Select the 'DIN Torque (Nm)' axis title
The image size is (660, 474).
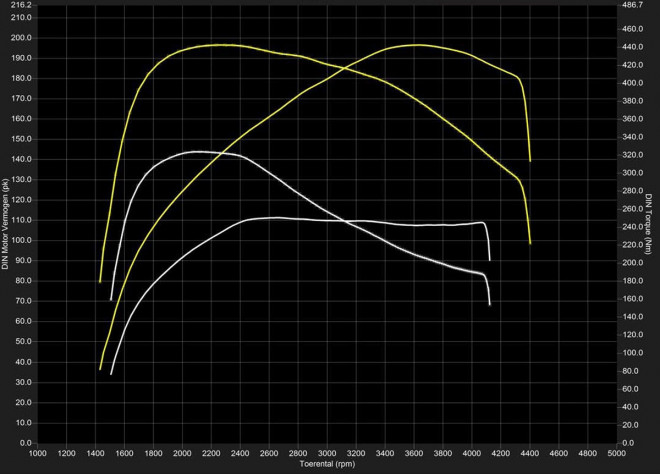click(649, 225)
